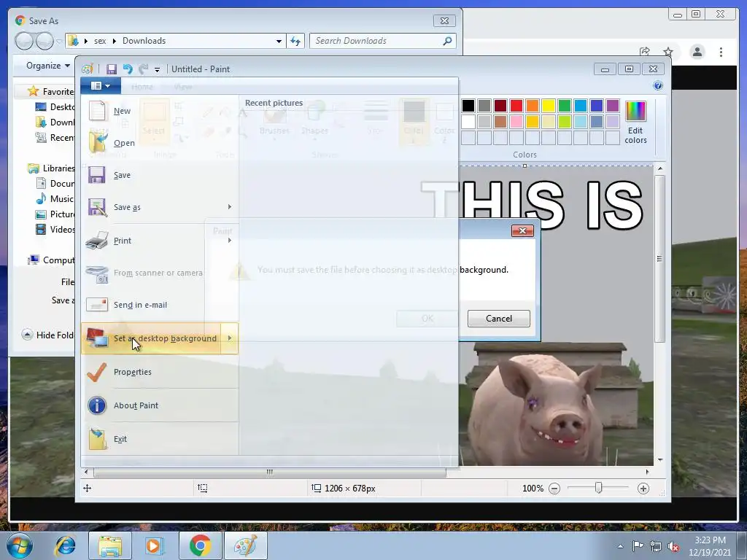Viewport: 747px width, 560px height.
Task: Expand the desktop background submenu arrow
Action: coord(230,338)
